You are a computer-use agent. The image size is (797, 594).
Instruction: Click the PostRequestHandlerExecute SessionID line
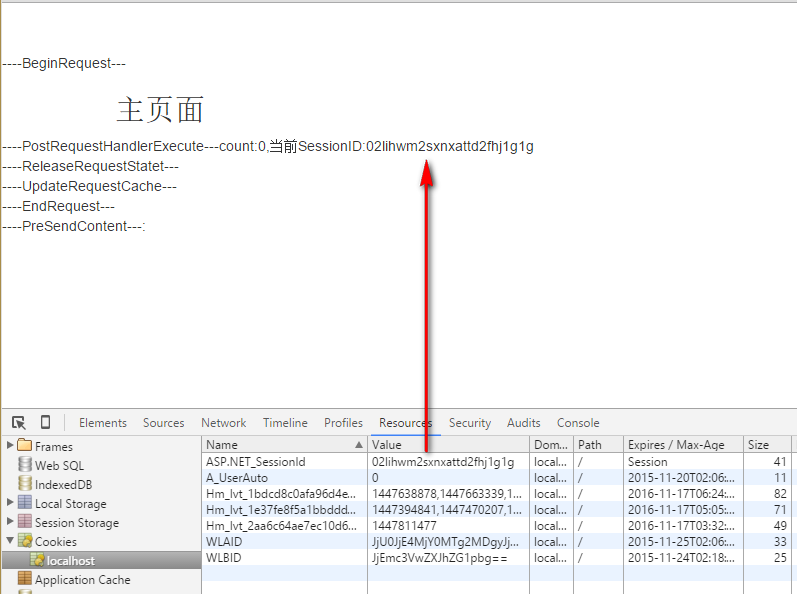click(267, 146)
